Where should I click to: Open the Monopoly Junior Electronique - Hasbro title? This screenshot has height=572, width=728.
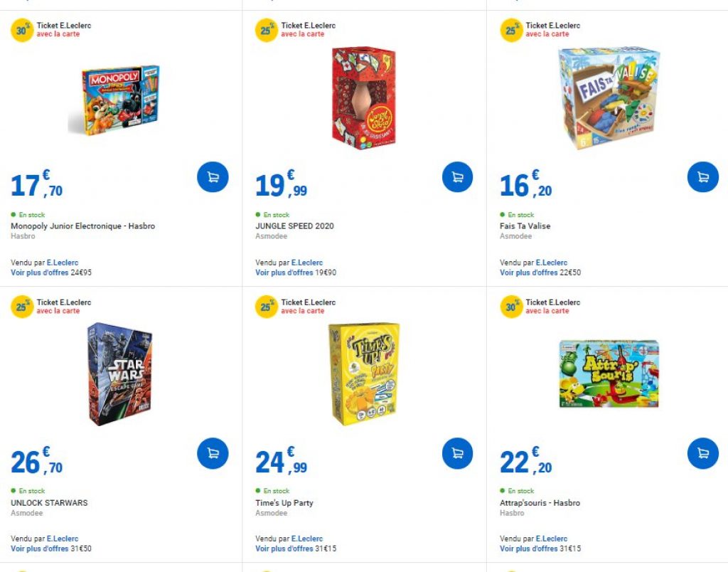coord(82,226)
